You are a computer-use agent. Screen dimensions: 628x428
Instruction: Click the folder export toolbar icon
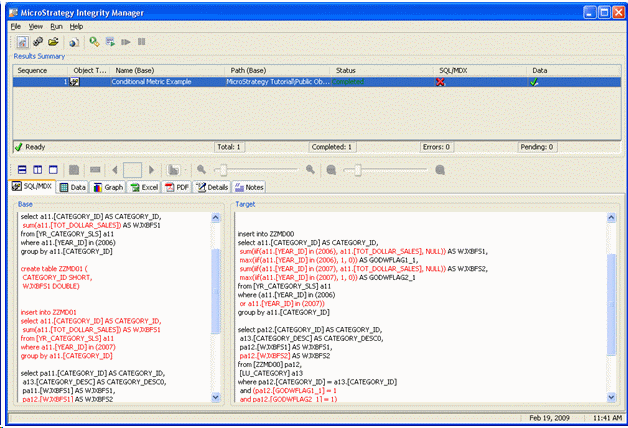(x=173, y=170)
